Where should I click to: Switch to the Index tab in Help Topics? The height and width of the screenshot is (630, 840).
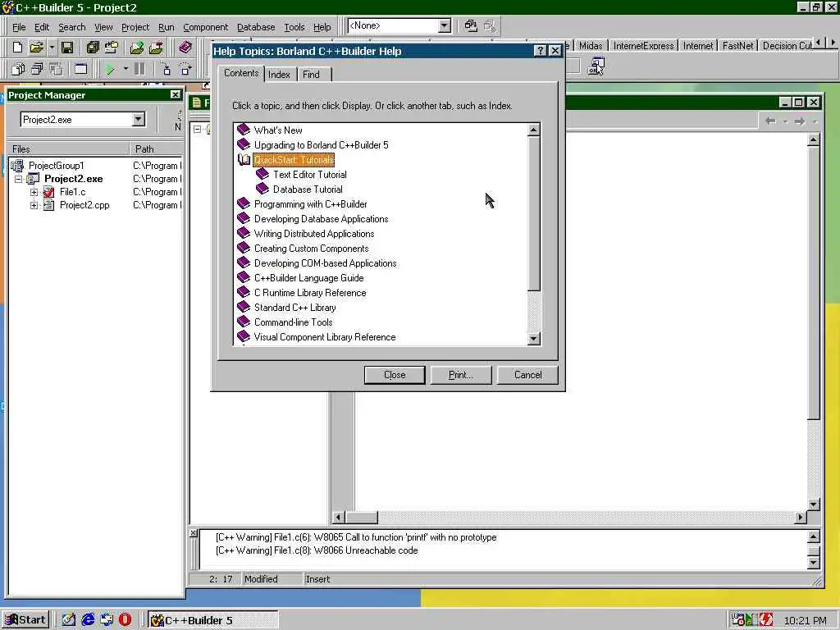(x=279, y=75)
